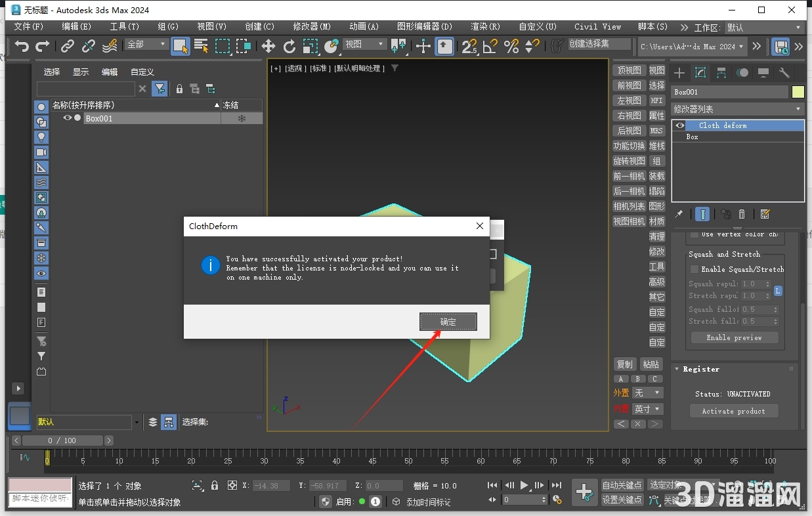Open the 渲染(R) menu
Image resolution: width=812 pixels, height=516 pixels.
pos(485,27)
